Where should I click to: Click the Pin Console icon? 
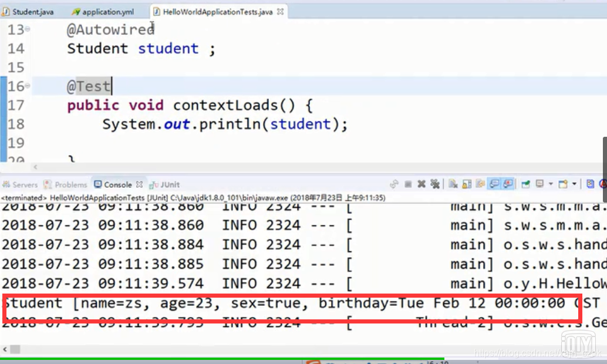526,183
